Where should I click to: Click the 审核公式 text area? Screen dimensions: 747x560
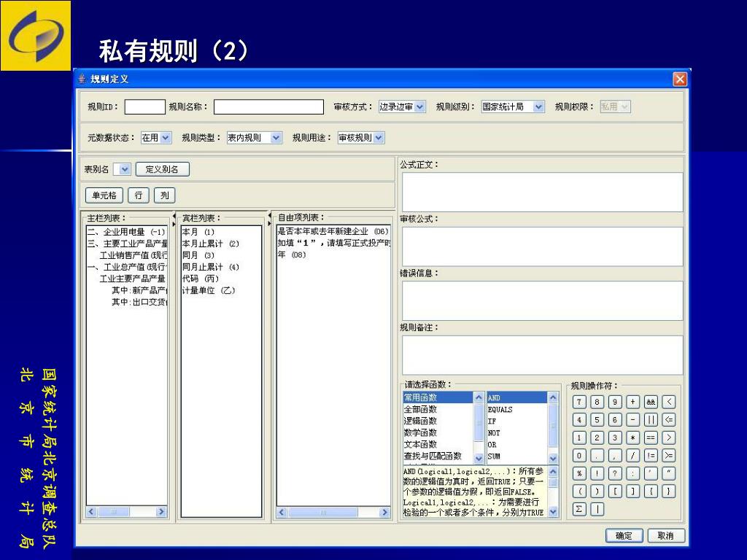click(542, 246)
